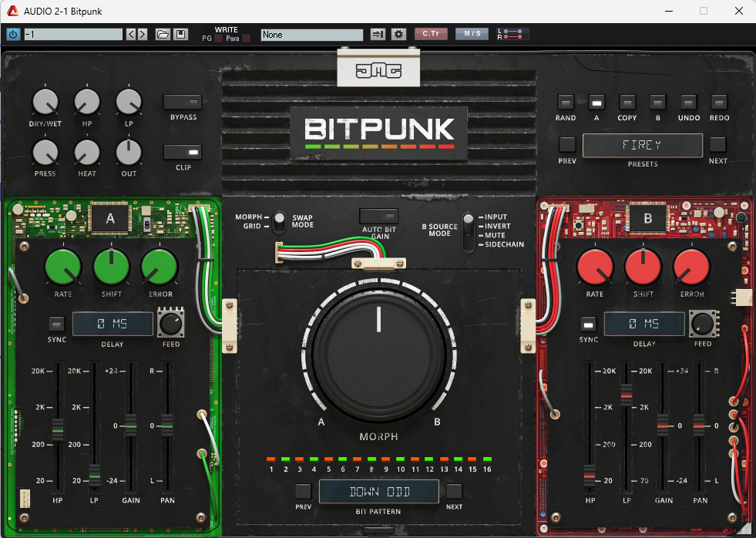Click the red B ERROR knob
Screen dimensions: 756x538
coord(692,267)
